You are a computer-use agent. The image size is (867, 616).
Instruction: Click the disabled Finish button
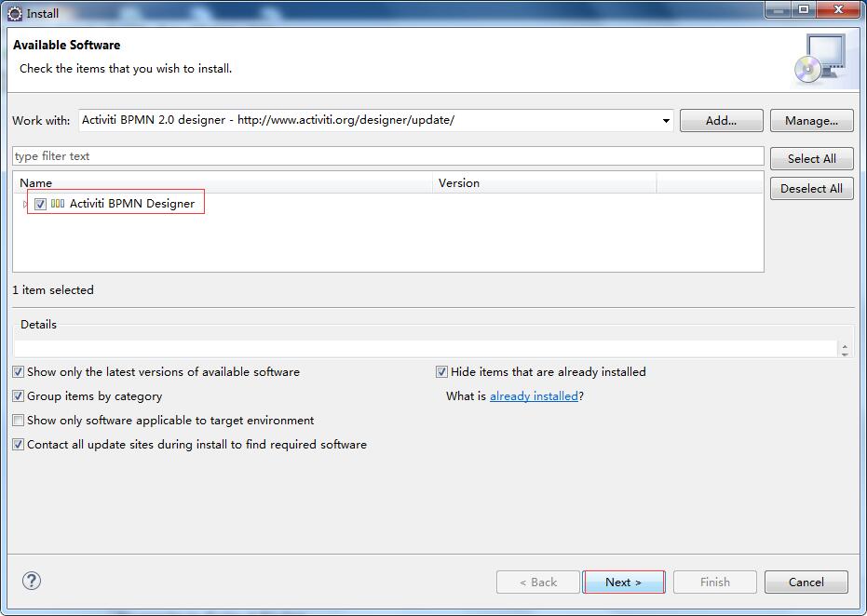715,582
